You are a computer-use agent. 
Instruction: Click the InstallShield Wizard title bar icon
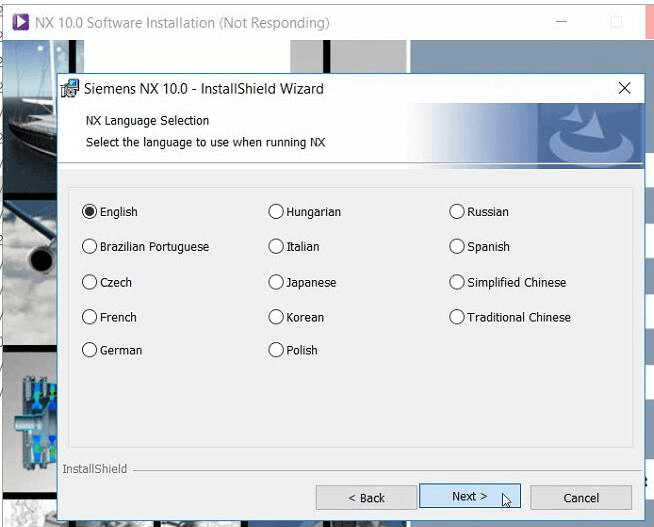tap(70, 89)
